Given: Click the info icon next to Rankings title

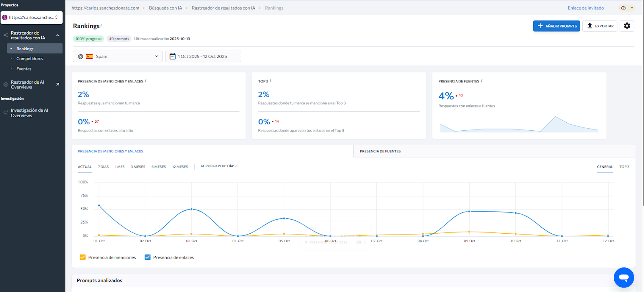Looking at the screenshot, I should pos(101,25).
